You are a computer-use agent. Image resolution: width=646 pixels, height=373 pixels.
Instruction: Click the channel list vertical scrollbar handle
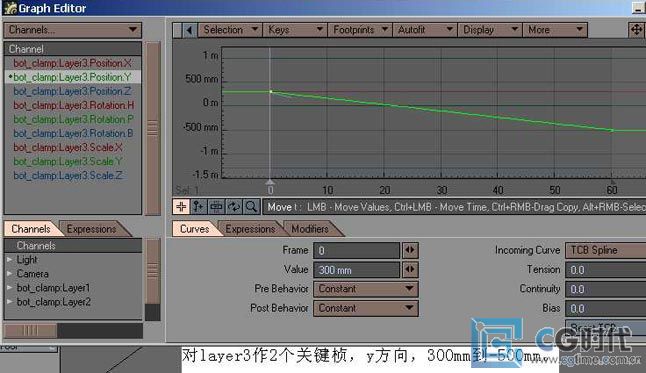pyautogui.click(x=153, y=128)
